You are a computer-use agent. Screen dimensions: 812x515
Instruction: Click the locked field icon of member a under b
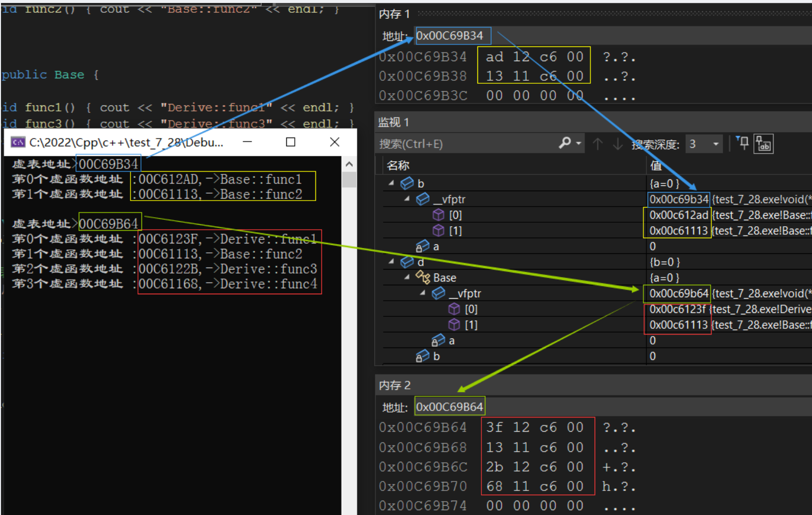click(x=422, y=246)
